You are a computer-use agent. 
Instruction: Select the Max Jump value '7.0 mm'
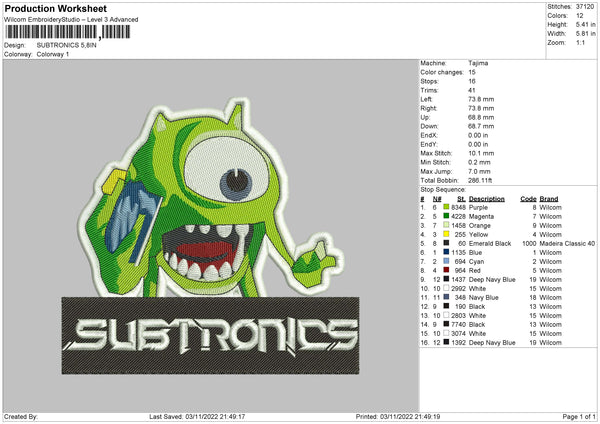[x=479, y=171]
